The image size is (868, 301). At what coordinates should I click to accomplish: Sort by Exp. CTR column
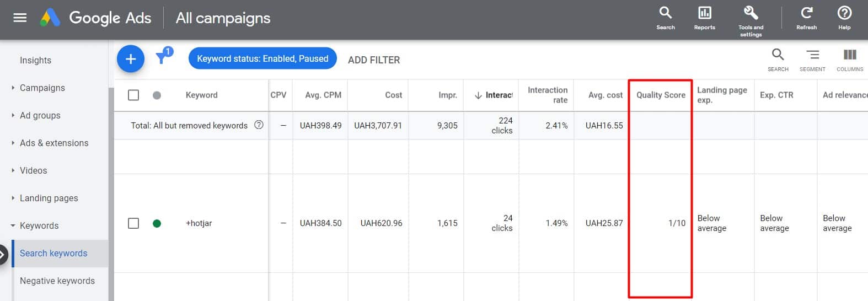[776, 95]
